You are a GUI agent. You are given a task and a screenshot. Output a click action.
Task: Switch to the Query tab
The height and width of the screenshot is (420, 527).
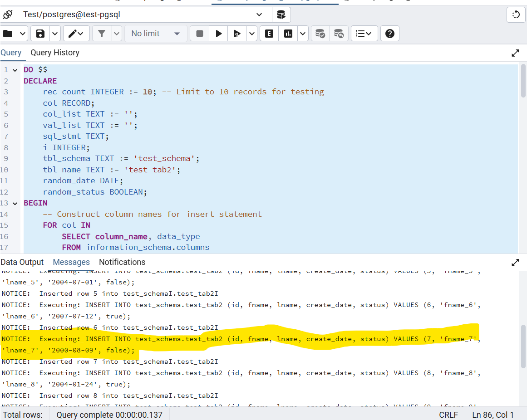pyautogui.click(x=11, y=53)
